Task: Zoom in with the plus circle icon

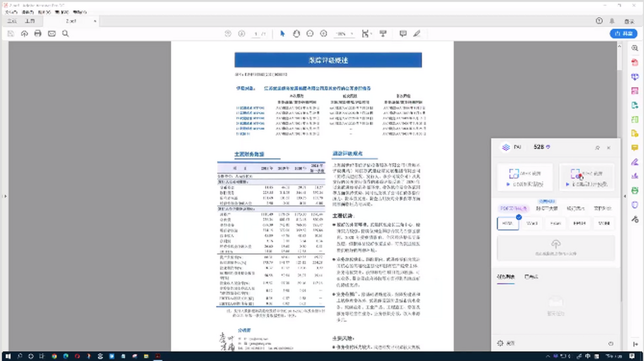Action: 323,34
